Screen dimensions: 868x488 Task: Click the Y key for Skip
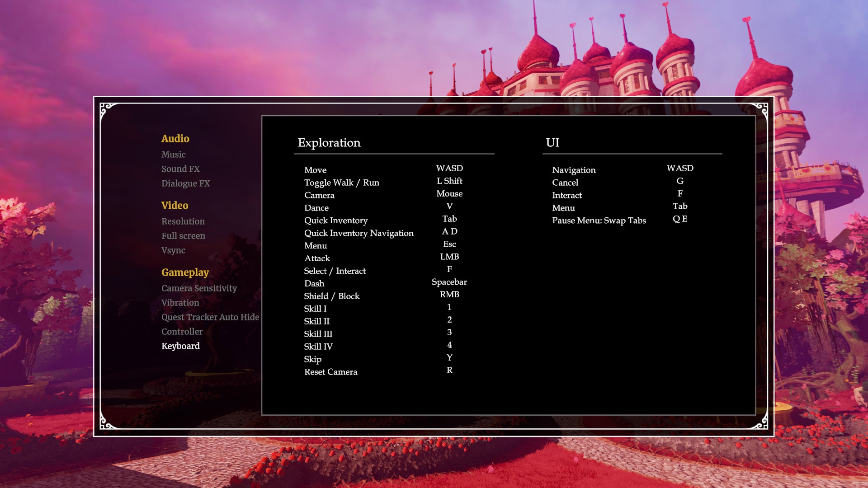coord(449,358)
